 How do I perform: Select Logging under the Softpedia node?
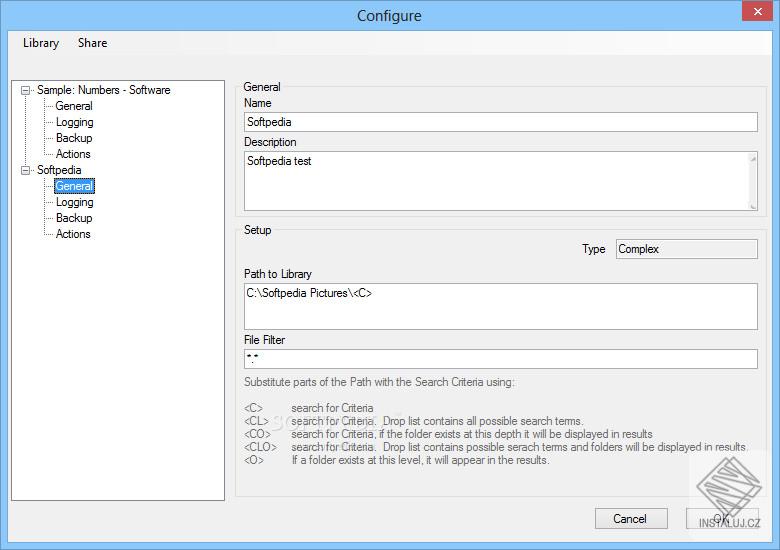[x=74, y=202]
